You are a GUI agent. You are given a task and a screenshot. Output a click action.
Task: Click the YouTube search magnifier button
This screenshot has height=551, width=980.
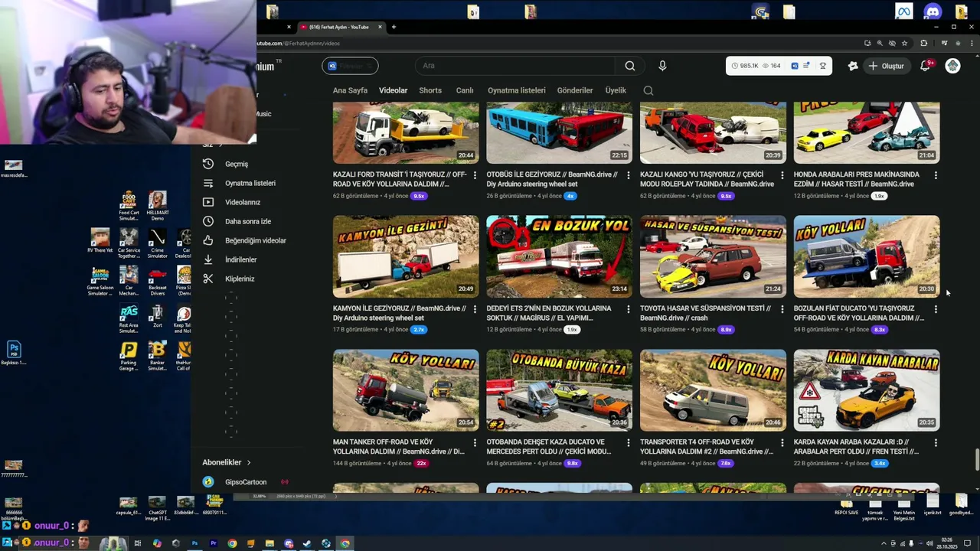click(x=629, y=66)
